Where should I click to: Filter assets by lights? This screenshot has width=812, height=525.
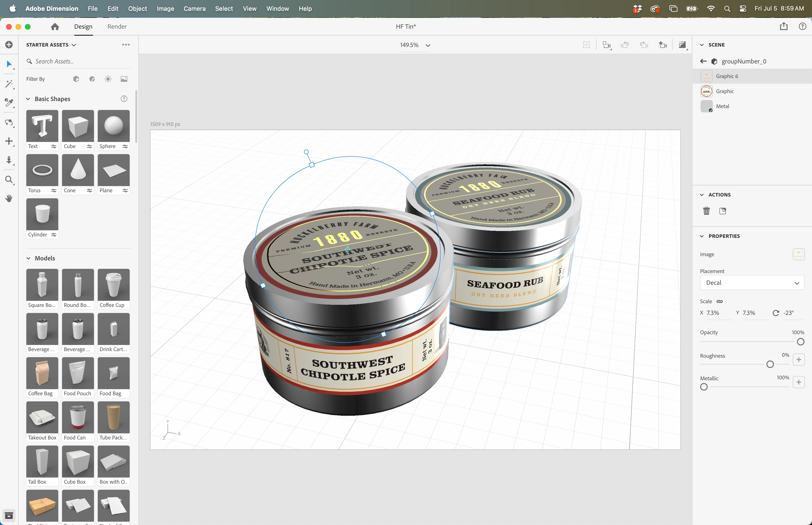coord(108,79)
